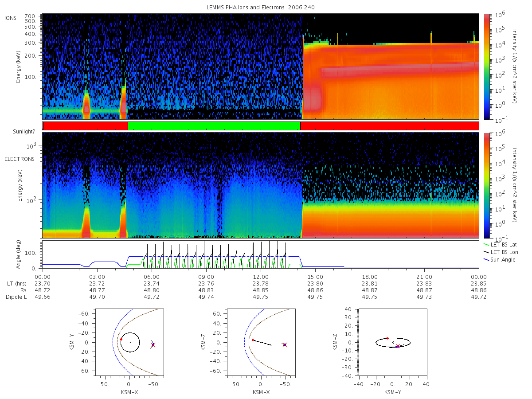Click the first ion burst near 02:30
The height and width of the screenshot is (399, 532).
(x=86, y=106)
